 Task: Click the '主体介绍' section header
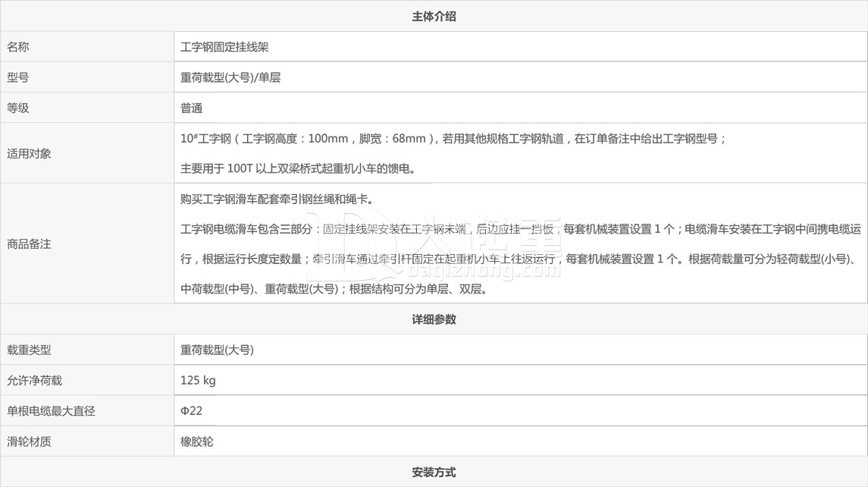pos(434,16)
